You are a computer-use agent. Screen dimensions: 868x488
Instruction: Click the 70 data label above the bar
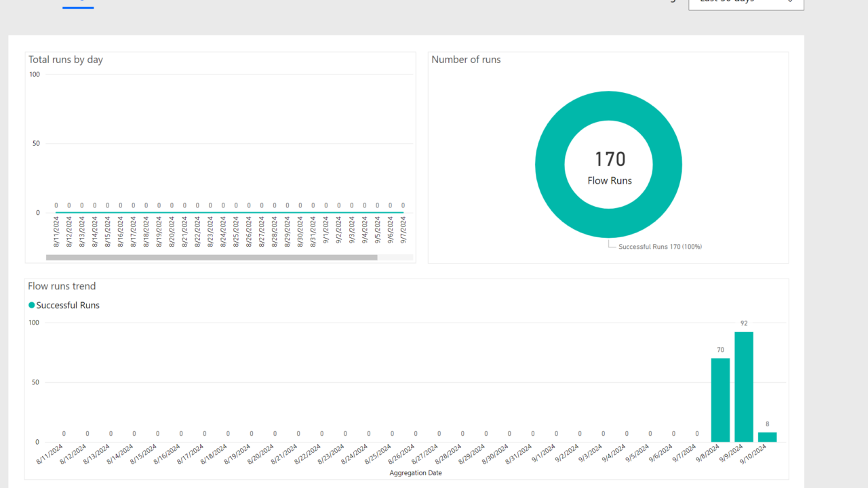click(x=720, y=350)
